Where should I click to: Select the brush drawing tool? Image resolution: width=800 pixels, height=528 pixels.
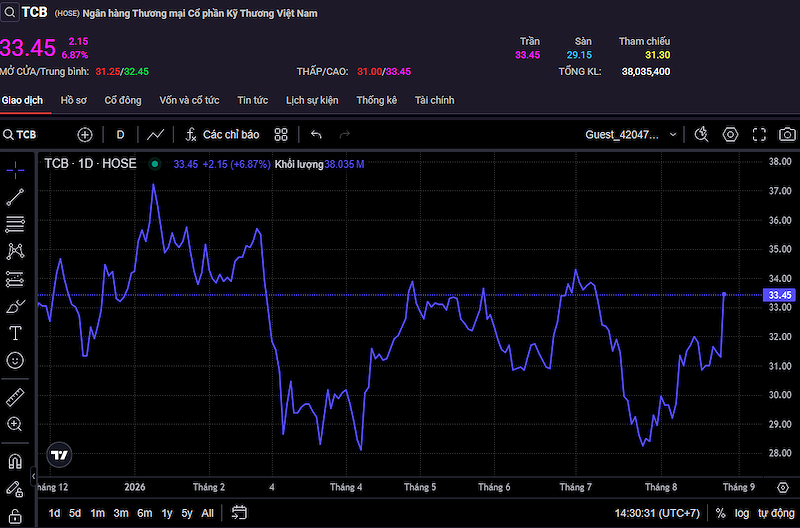coord(15,306)
